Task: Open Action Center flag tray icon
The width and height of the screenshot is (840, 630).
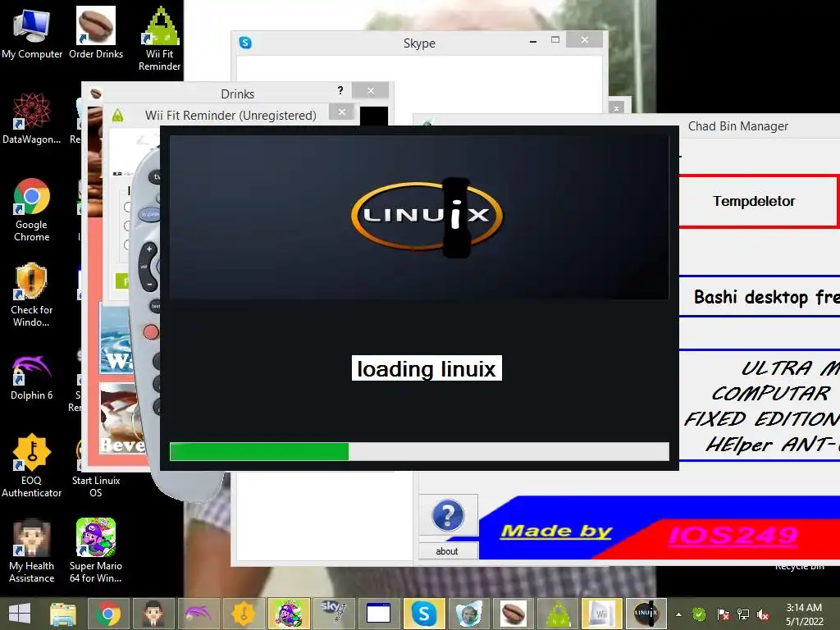Action: coord(723,614)
